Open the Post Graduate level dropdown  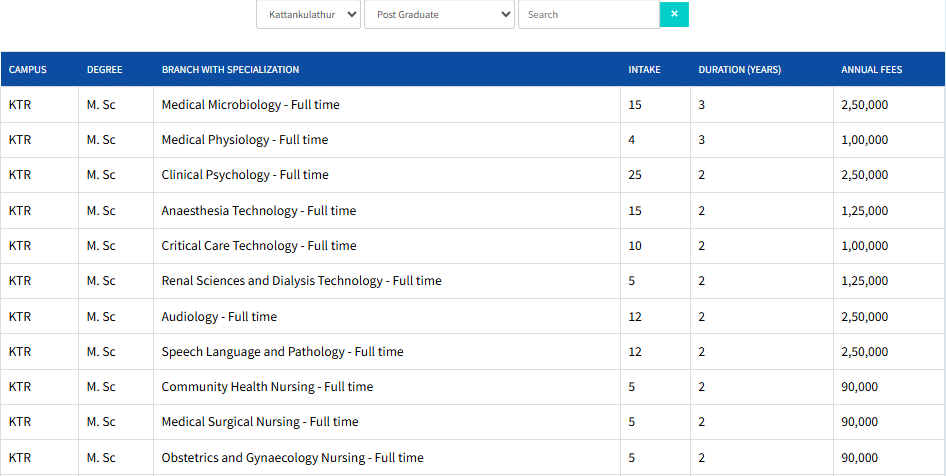click(x=439, y=15)
